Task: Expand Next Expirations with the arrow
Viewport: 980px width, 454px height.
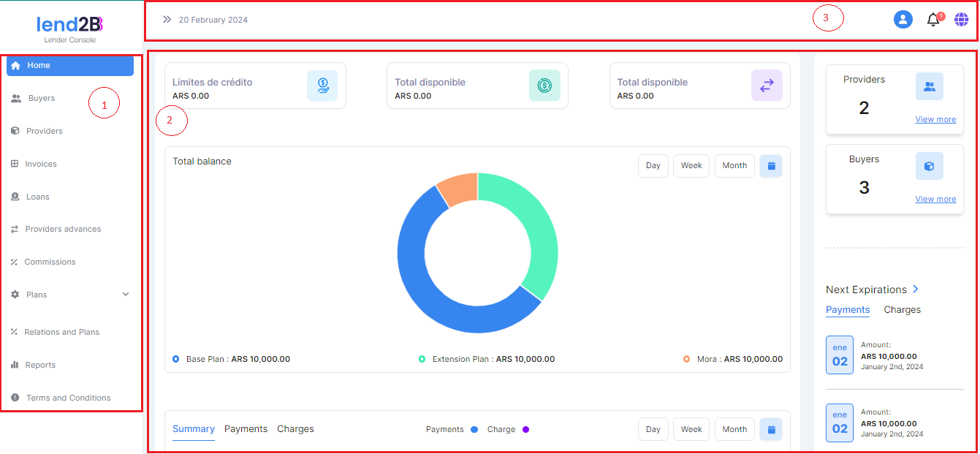Action: (x=916, y=290)
